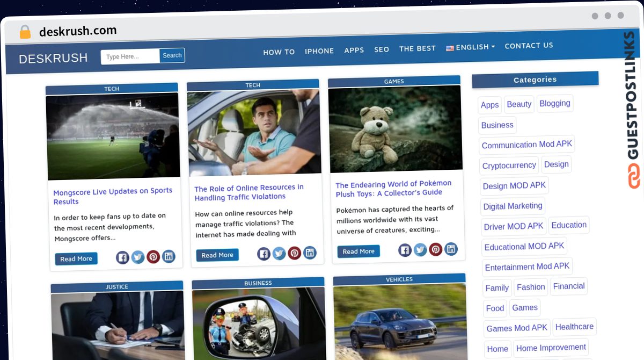Screen dimensions: 644x360
Task: Select the Blogging category tag
Action: (x=555, y=103)
